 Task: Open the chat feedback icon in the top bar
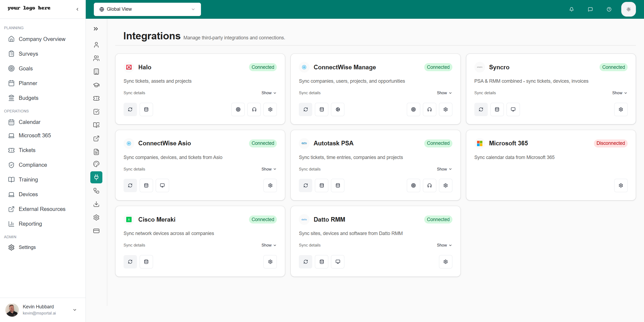click(x=590, y=9)
